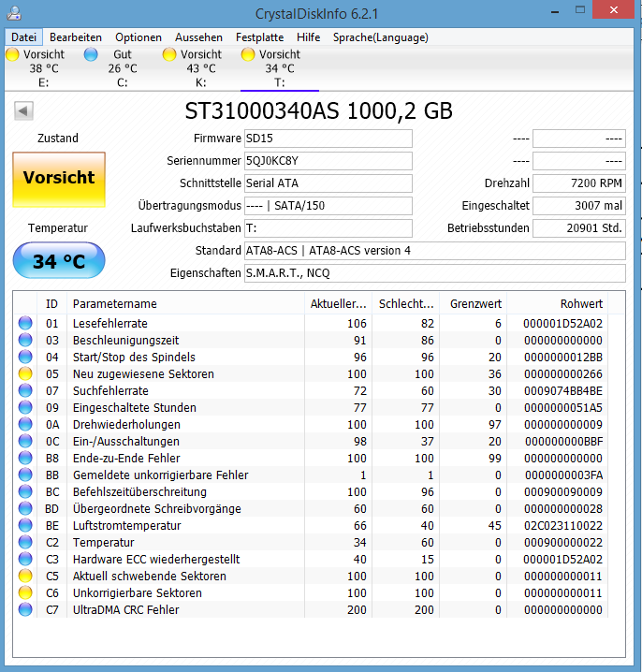Click the Aktueller... column header
Screen dimensions: 642x672
[338, 304]
